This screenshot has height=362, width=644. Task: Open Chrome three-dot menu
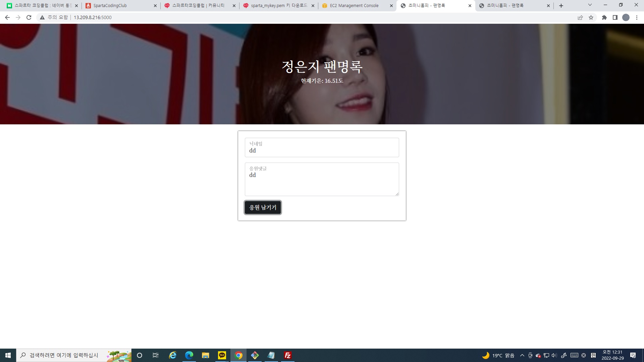tap(637, 17)
